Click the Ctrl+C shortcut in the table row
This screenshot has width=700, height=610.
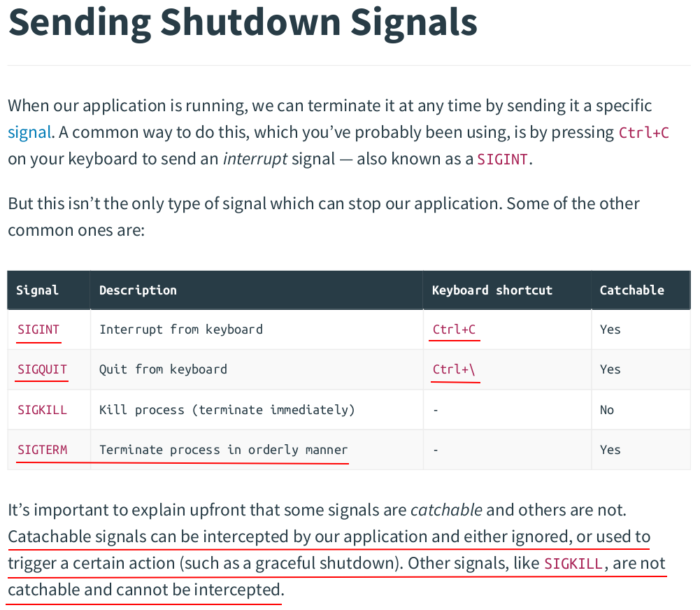(454, 329)
